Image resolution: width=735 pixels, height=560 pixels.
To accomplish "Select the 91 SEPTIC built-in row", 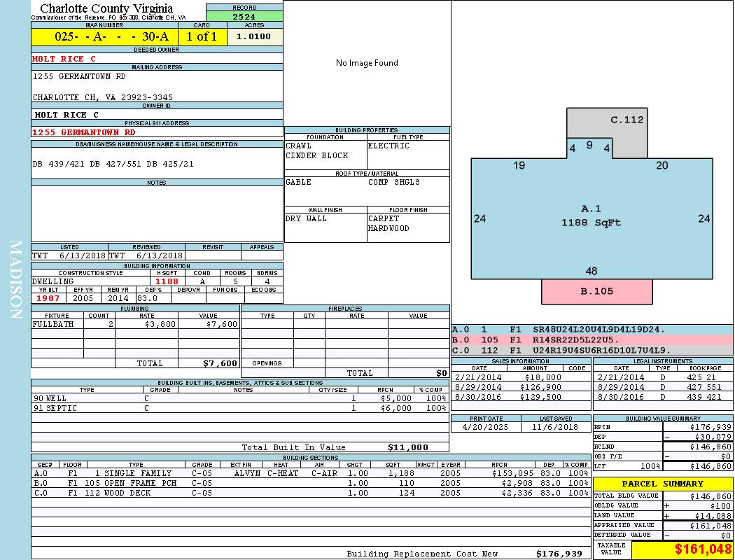I will 240,408.
